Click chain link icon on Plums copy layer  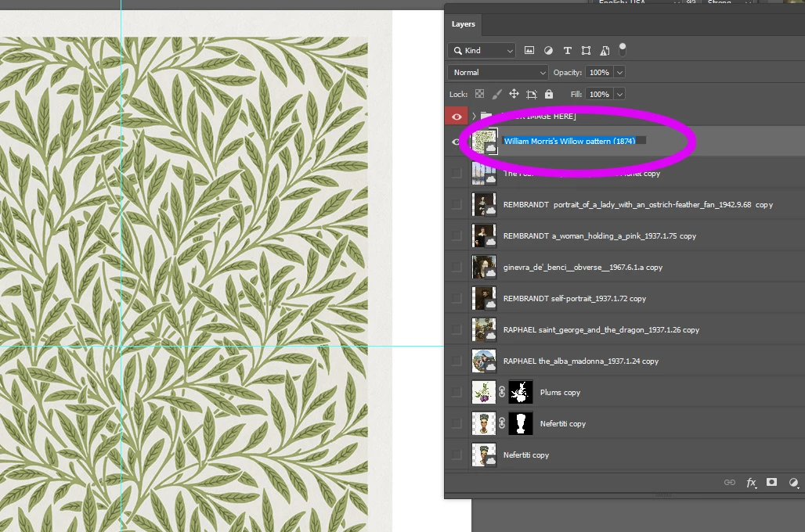pyautogui.click(x=502, y=392)
